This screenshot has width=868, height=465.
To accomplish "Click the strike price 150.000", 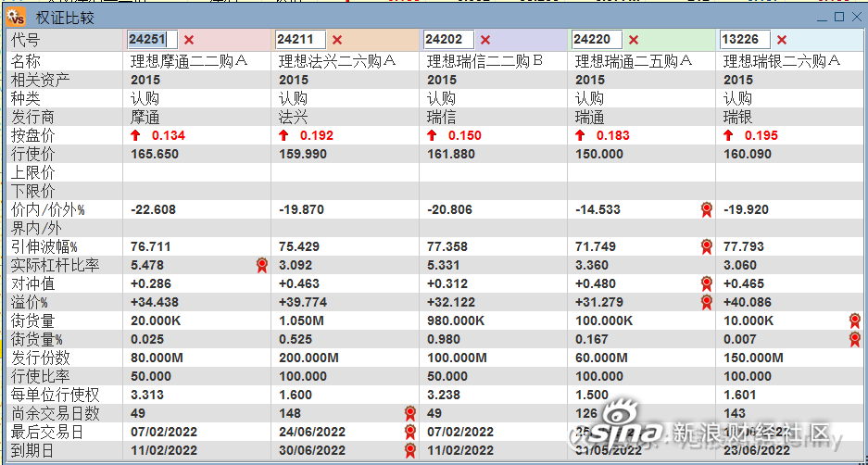I will click(599, 154).
